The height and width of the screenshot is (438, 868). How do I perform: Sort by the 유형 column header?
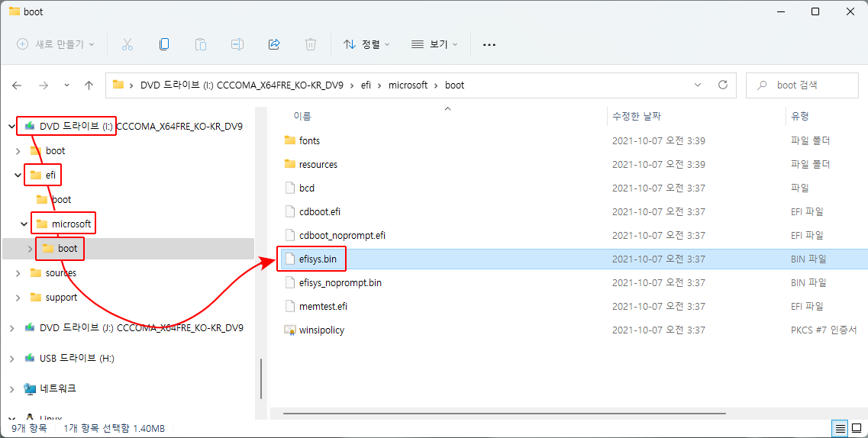tap(800, 116)
